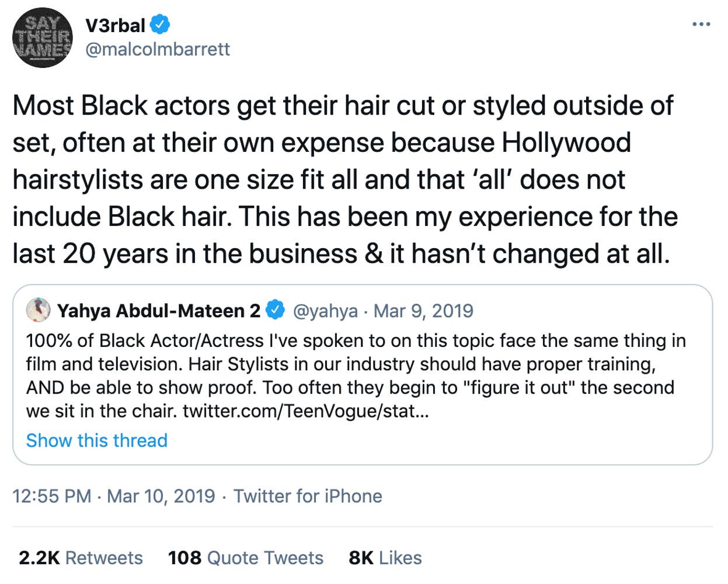Open the three-dot more options menu
This screenshot has height=584, width=728.
click(701, 25)
